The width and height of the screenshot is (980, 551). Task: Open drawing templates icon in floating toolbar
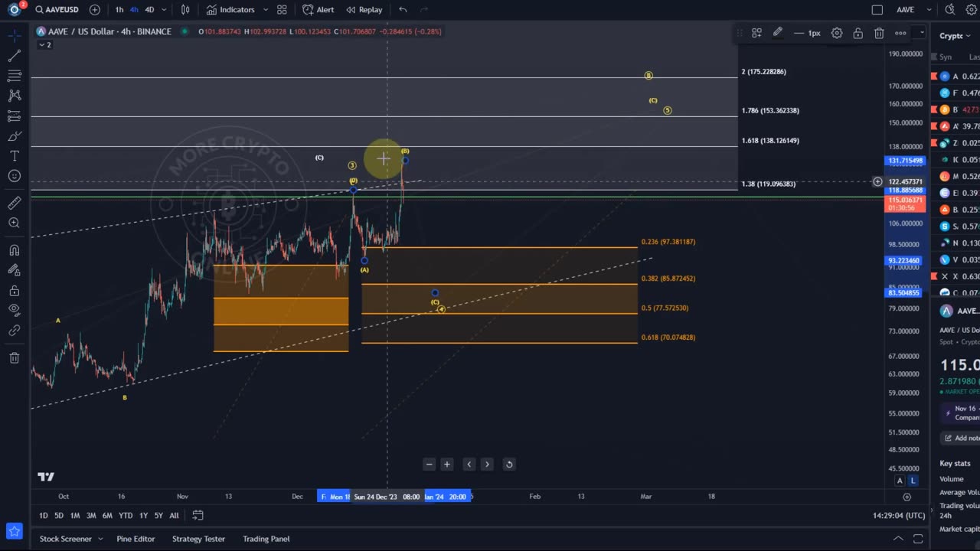756,33
